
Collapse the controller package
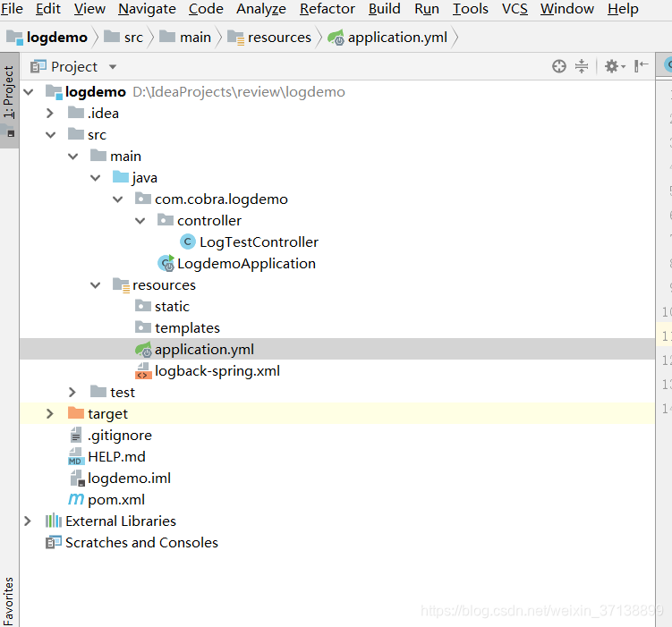pyautogui.click(x=140, y=221)
